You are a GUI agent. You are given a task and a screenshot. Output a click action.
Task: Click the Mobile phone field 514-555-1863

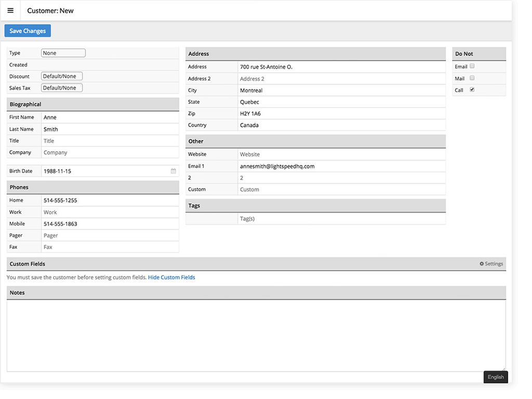pos(110,224)
